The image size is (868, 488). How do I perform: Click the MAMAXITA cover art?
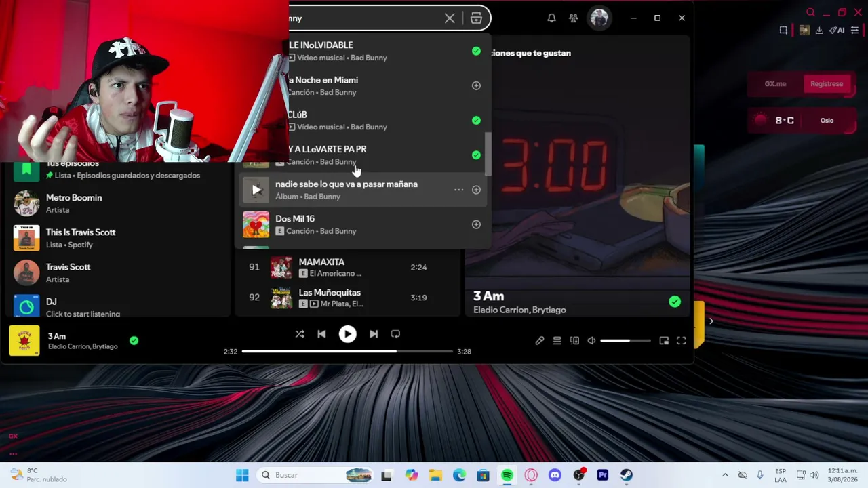(x=281, y=267)
